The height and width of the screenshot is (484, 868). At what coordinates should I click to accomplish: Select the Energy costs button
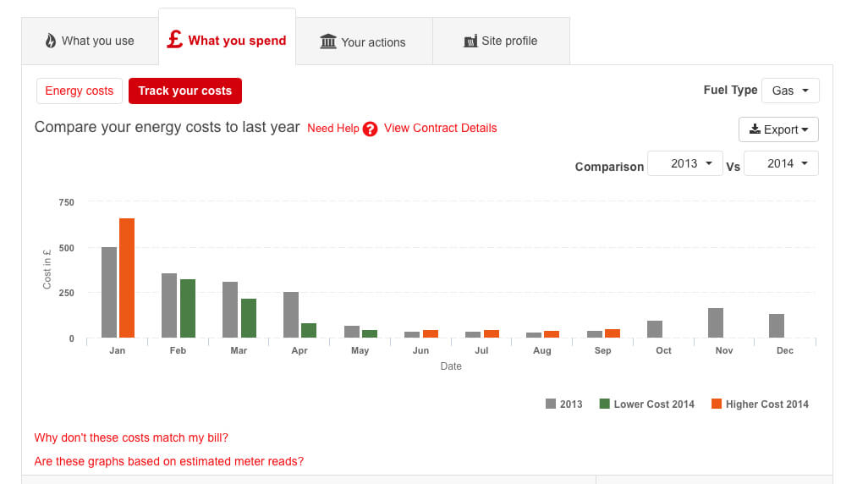(80, 91)
